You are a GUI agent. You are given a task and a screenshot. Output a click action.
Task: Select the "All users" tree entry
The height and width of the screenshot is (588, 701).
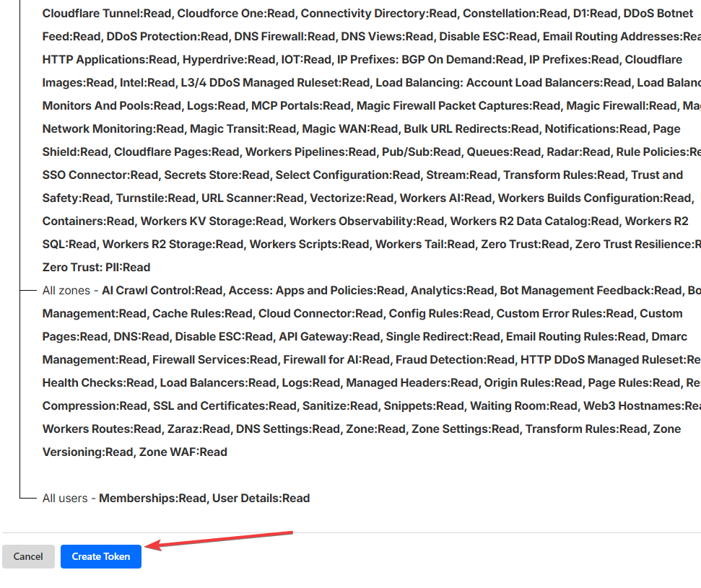click(x=65, y=498)
